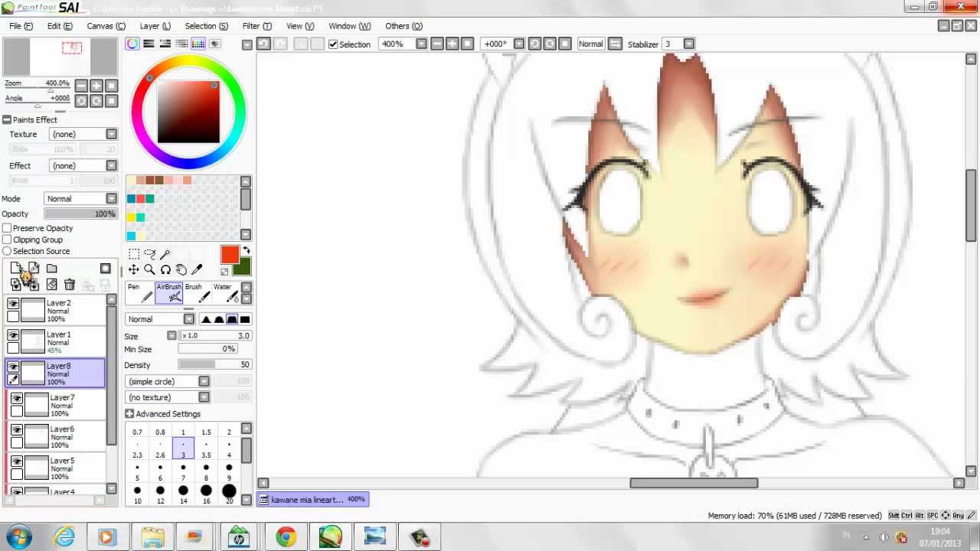This screenshot has height=551, width=980.
Task: Choose the Brush tool
Action: (x=198, y=293)
